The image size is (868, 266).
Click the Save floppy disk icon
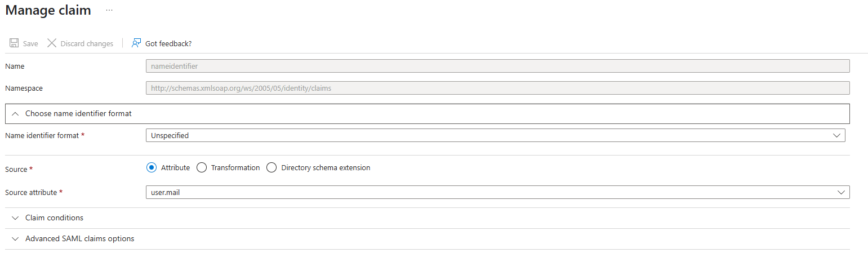click(14, 43)
